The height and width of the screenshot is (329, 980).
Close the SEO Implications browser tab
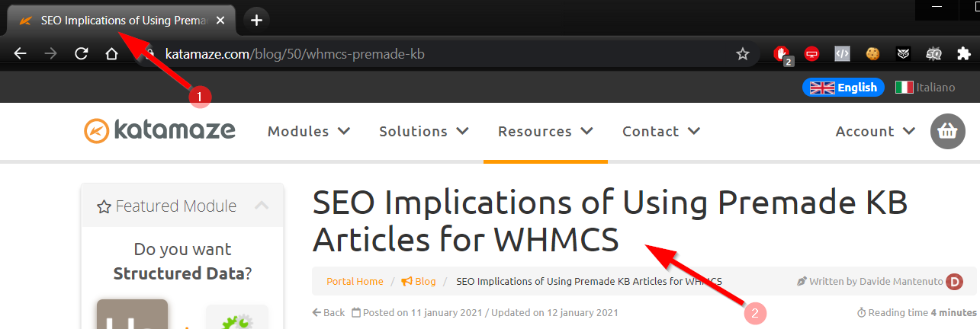[220, 21]
